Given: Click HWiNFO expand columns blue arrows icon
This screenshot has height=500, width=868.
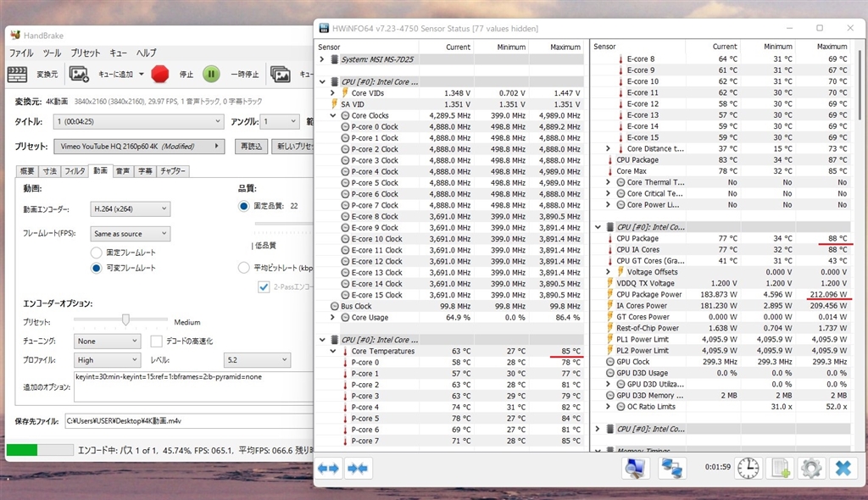Looking at the screenshot, I should 329,469.
